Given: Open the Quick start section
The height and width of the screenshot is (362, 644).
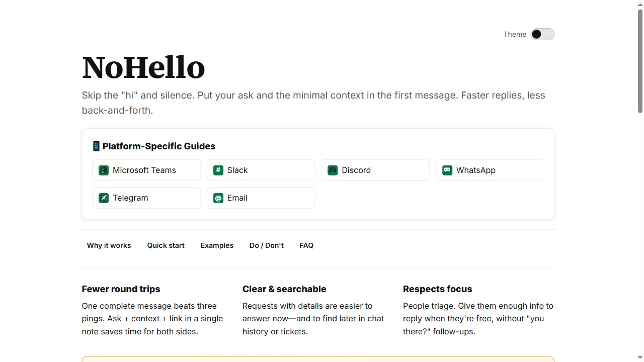Looking at the screenshot, I should click(x=166, y=245).
